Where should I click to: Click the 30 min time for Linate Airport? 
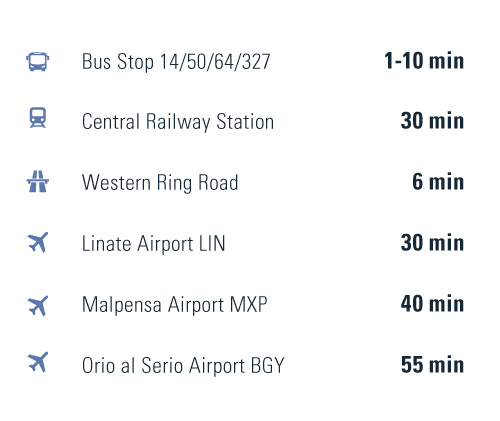pyautogui.click(x=432, y=242)
